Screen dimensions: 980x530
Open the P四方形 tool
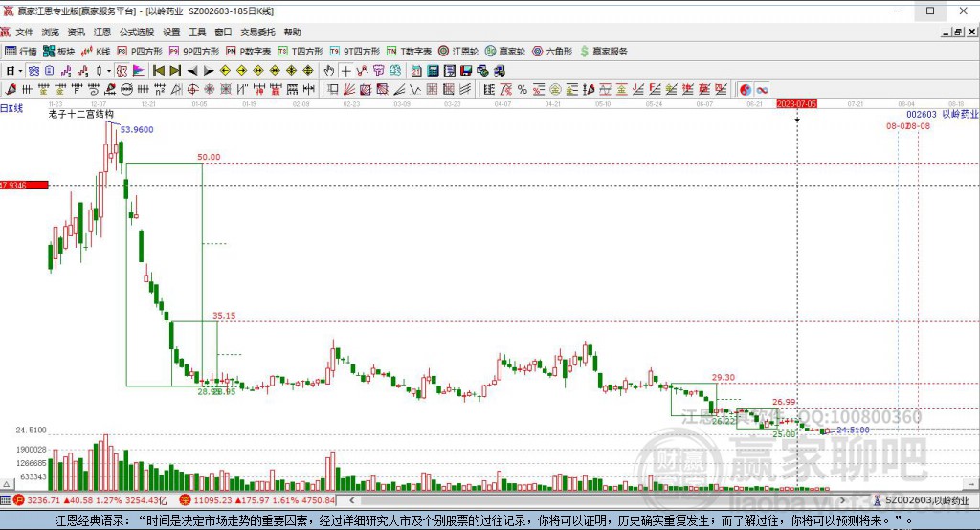click(x=140, y=52)
